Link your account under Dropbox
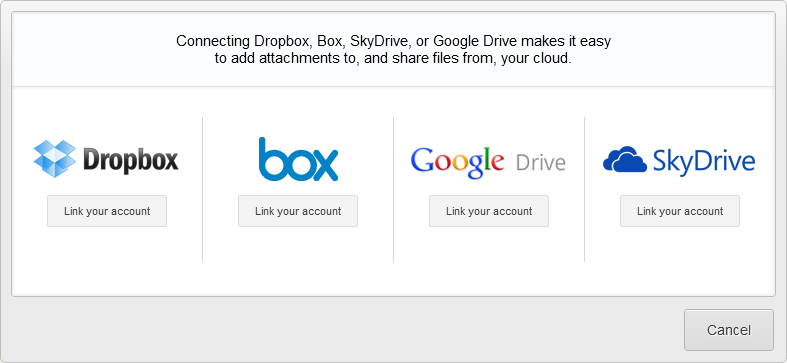 [107, 211]
